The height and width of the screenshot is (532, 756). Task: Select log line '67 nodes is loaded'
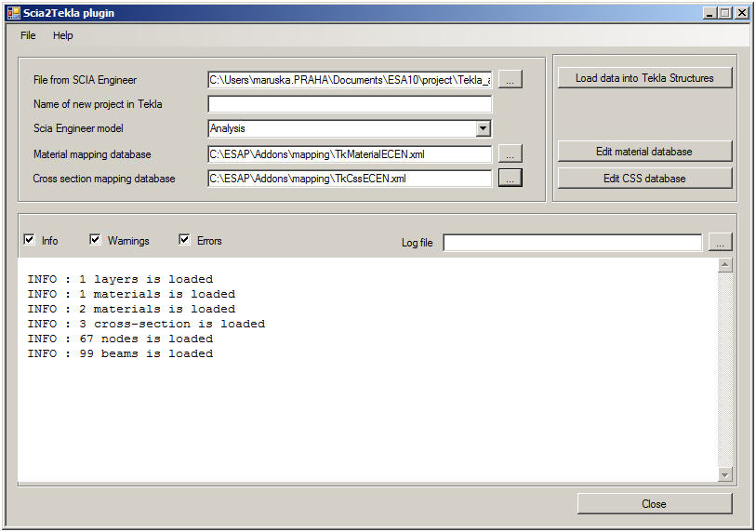coord(120,339)
